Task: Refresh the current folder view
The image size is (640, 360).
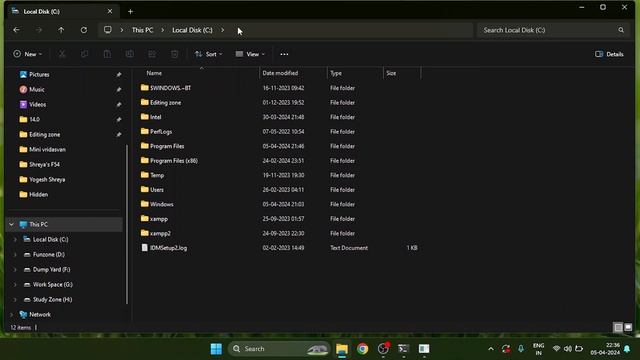Action: (x=84, y=30)
